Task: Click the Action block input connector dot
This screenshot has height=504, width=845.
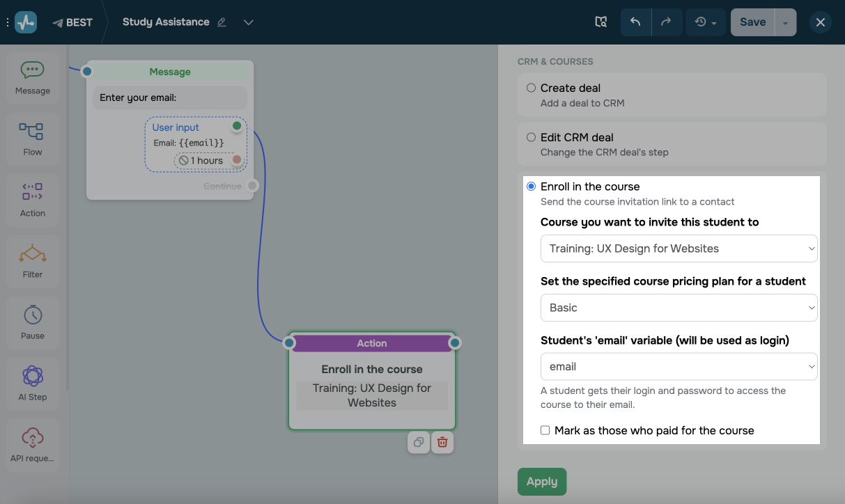Action: click(x=289, y=343)
